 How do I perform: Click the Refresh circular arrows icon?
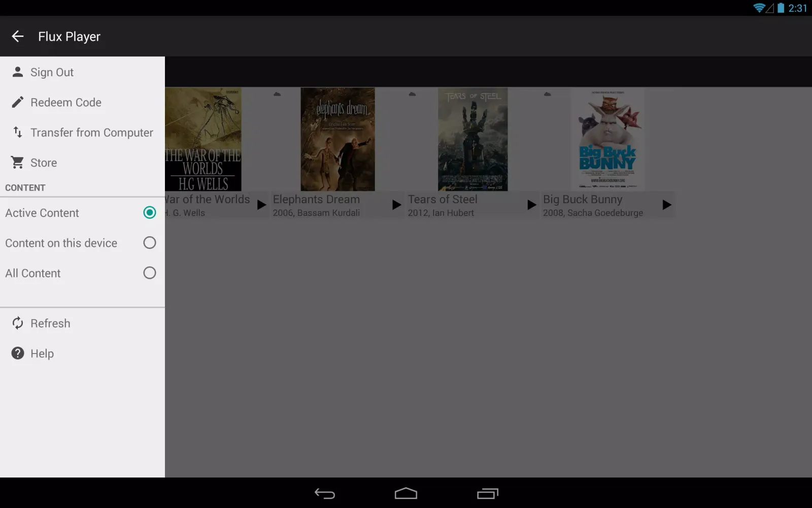point(18,323)
